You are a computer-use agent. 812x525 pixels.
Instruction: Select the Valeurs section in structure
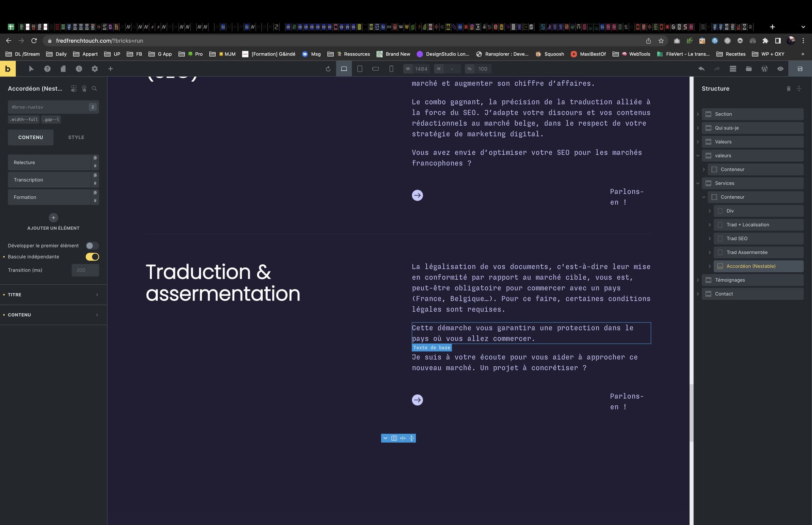pos(752,142)
